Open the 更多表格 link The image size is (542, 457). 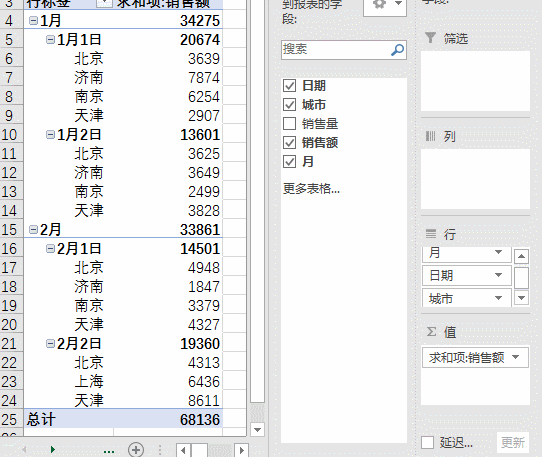pos(311,189)
